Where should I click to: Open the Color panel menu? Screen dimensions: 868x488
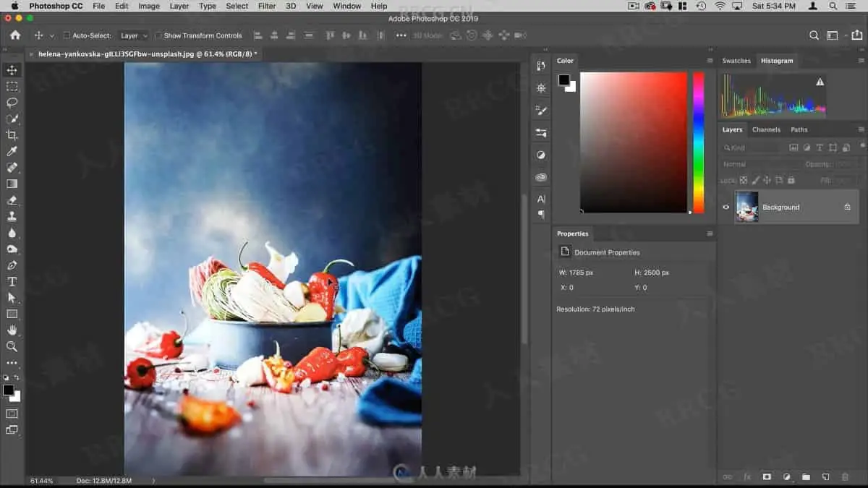pyautogui.click(x=710, y=61)
